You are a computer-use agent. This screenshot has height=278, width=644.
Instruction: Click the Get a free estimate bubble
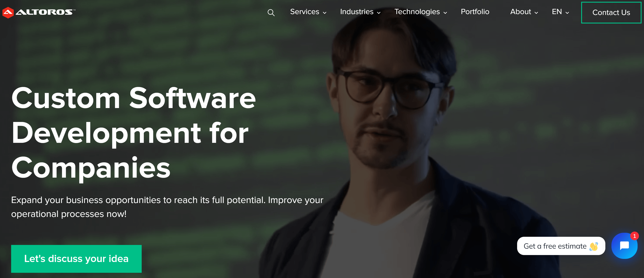pyautogui.click(x=561, y=246)
